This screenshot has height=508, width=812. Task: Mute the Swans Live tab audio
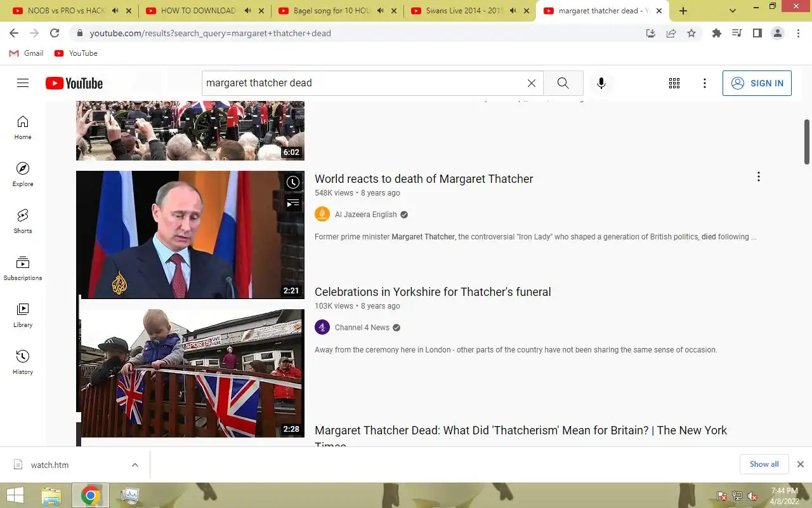click(x=513, y=11)
